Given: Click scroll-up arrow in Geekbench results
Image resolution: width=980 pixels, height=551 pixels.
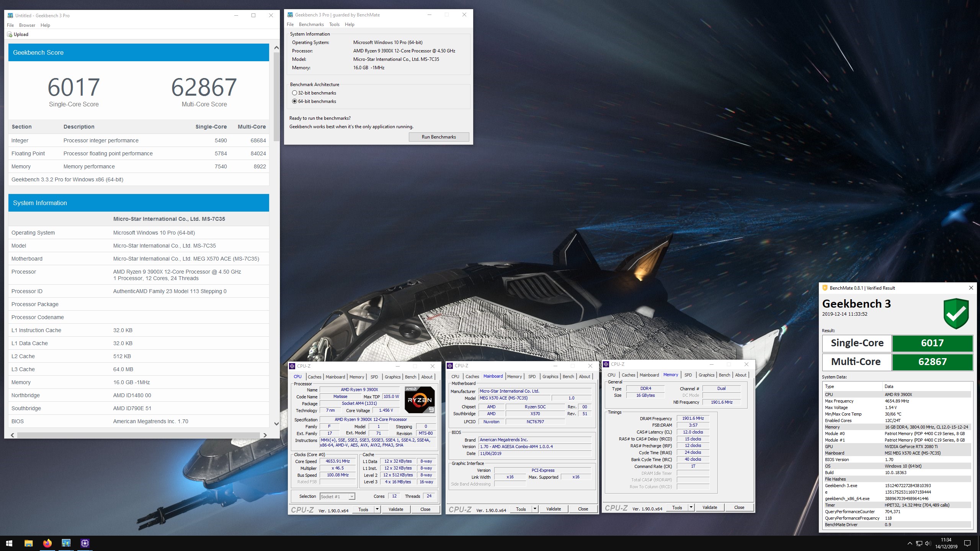Looking at the screenshot, I should click(x=276, y=48).
